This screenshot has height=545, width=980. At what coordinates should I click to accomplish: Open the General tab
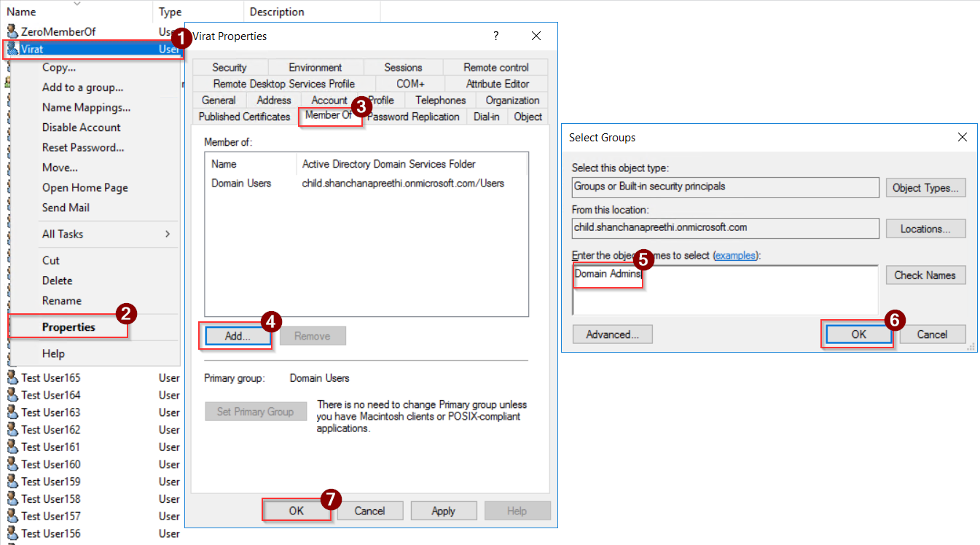point(219,100)
